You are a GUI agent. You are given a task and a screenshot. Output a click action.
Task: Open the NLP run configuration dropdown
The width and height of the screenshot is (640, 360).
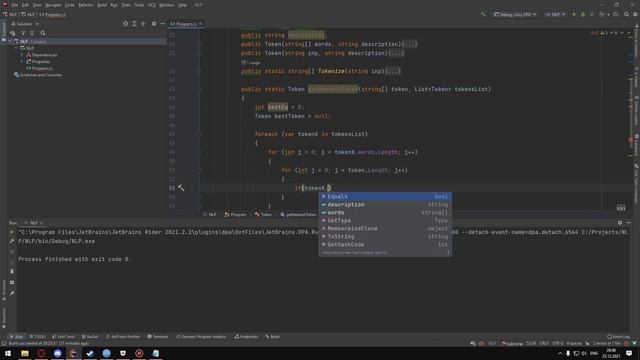[555, 15]
